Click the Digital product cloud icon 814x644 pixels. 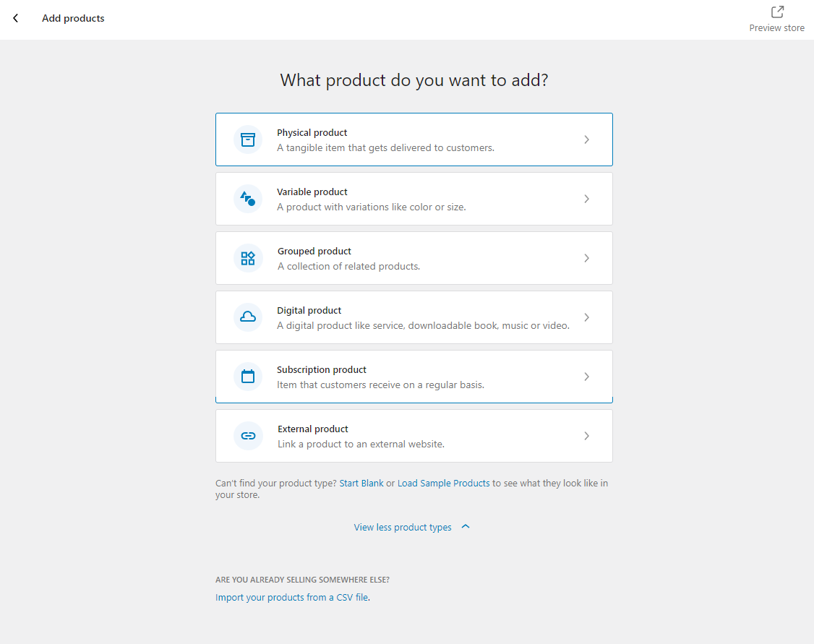pos(248,317)
